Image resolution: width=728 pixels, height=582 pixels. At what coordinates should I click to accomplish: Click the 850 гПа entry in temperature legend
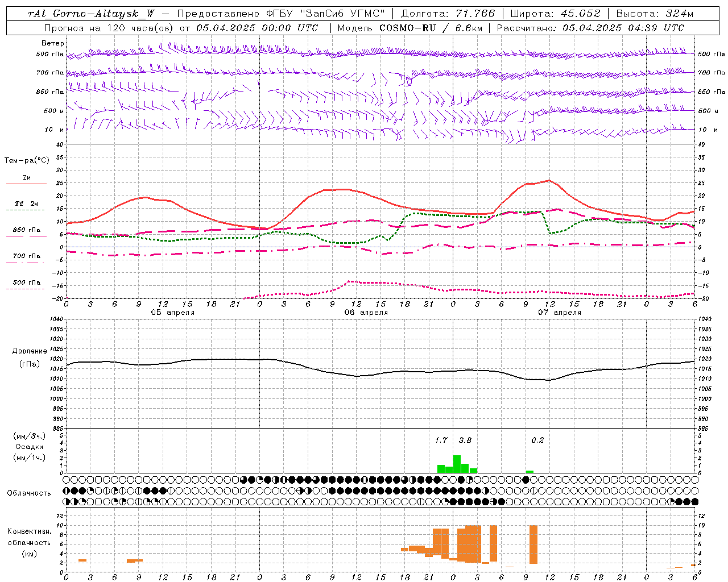pos(26,230)
